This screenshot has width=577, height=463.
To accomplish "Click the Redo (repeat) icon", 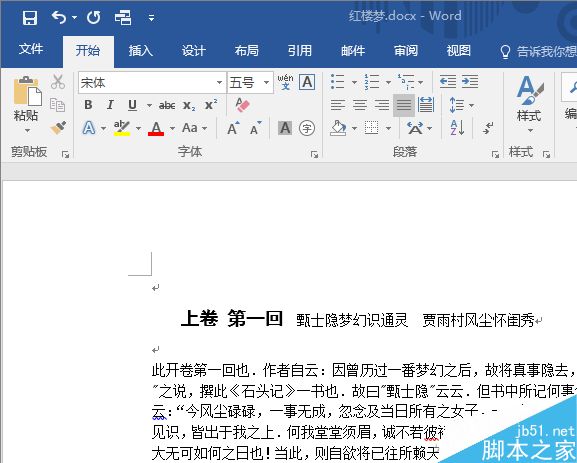I will (93, 17).
